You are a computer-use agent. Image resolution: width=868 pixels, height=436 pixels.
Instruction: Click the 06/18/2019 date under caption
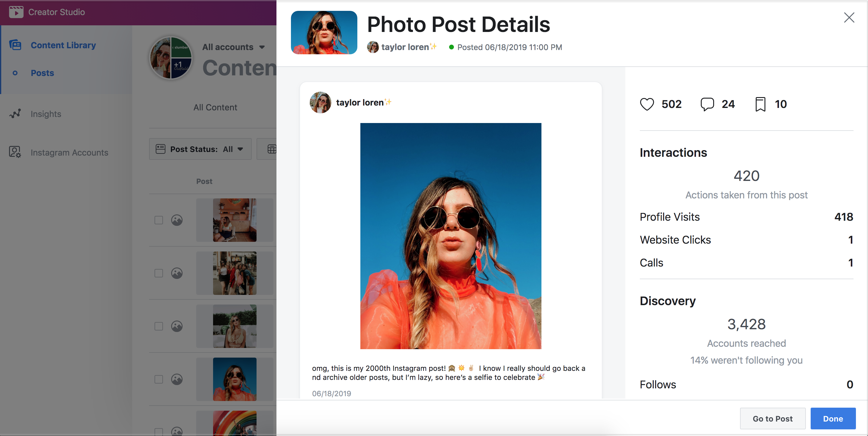[x=331, y=393]
